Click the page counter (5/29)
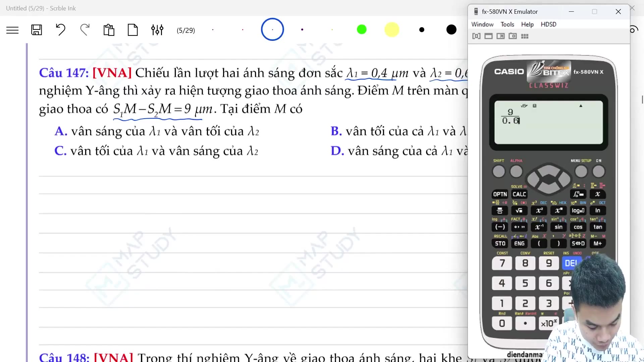This screenshot has width=644, height=362. click(x=186, y=31)
